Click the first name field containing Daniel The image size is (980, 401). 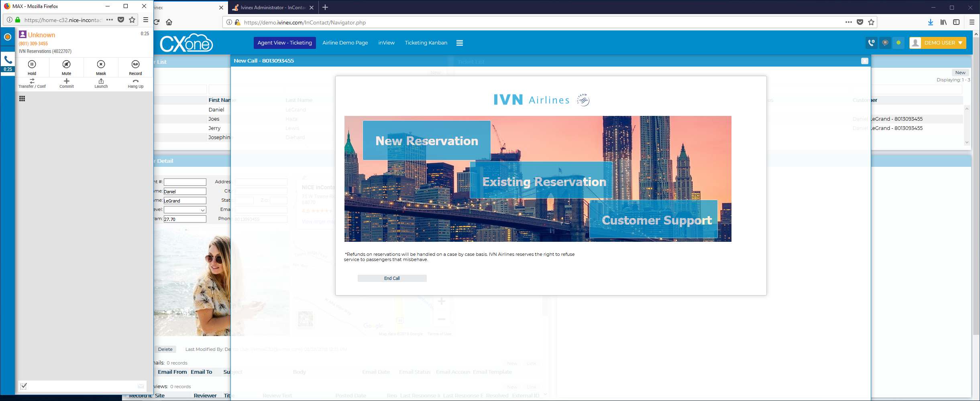(185, 191)
